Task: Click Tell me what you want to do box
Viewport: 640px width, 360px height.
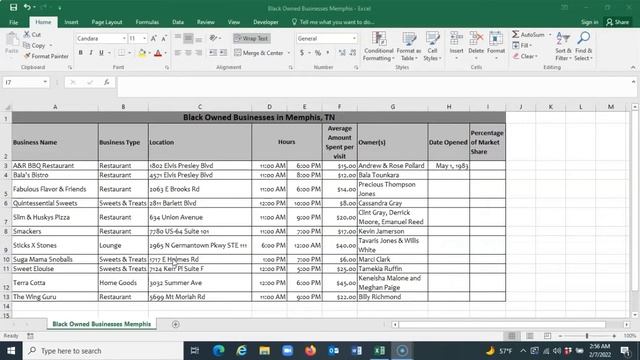Action: (333, 22)
